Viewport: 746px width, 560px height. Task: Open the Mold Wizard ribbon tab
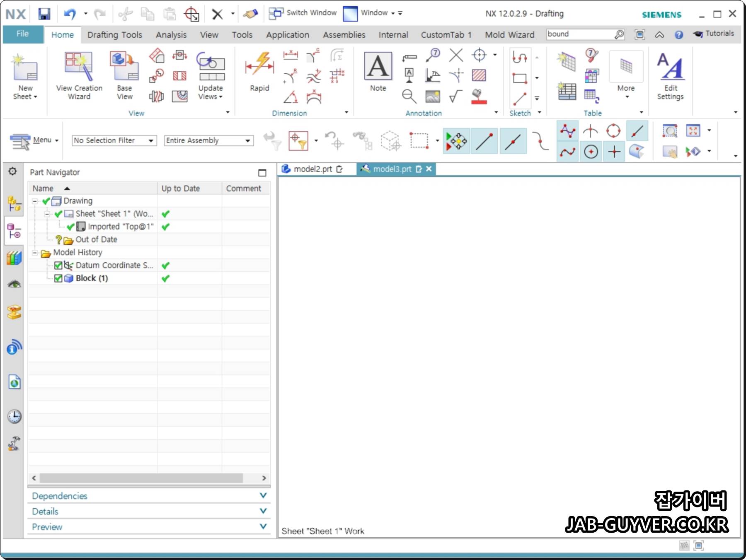(510, 35)
